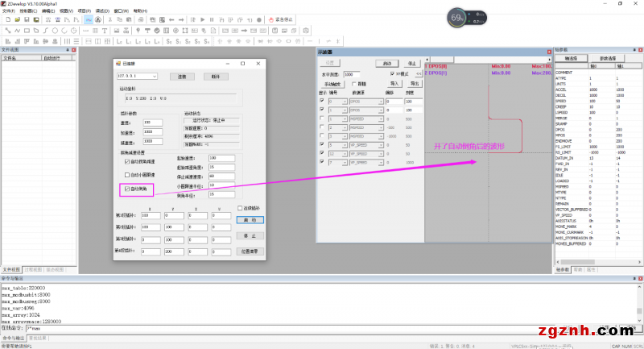Screen dimensions: 644x349
Task: Click the oscilloscope waveform toolbar icon
Action: click(x=87, y=19)
